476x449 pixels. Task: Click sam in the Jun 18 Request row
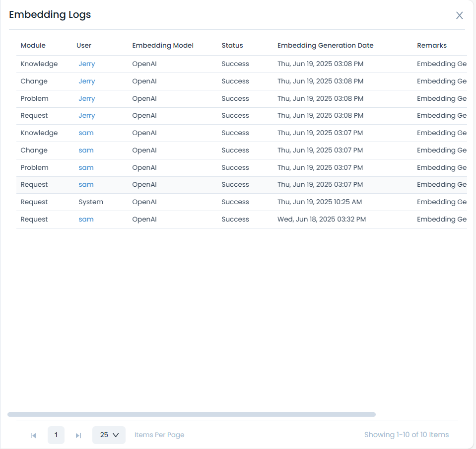click(x=86, y=220)
